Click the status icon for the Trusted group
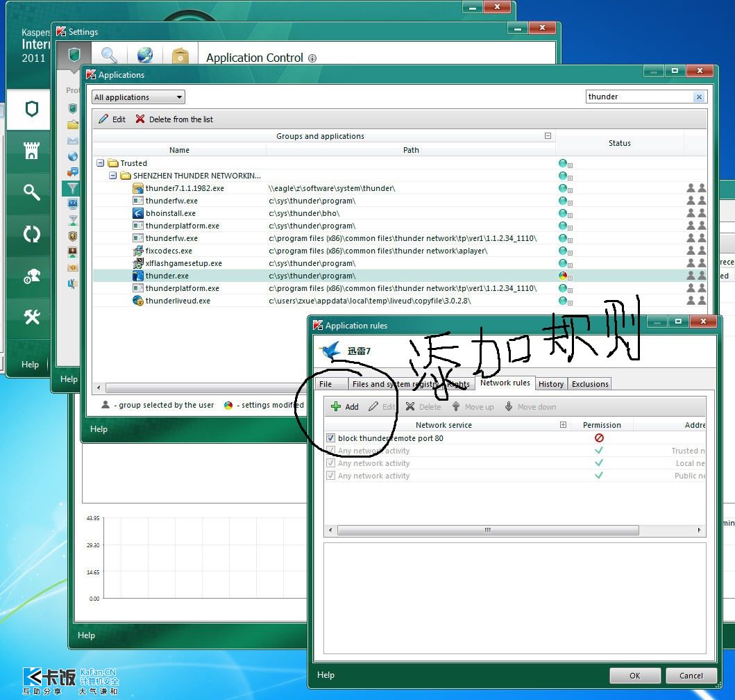The width and height of the screenshot is (735, 700). (563, 163)
